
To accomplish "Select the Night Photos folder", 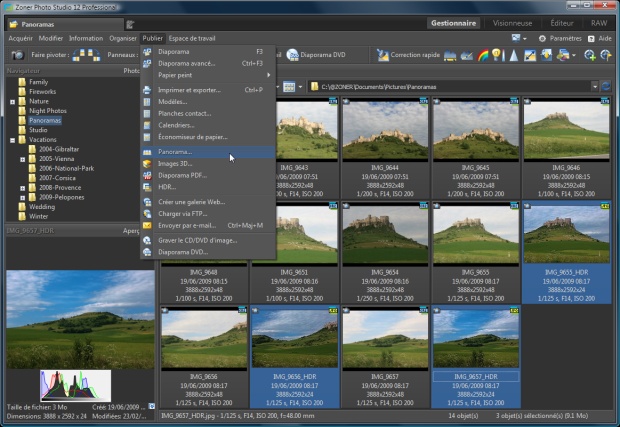I will click(47, 111).
